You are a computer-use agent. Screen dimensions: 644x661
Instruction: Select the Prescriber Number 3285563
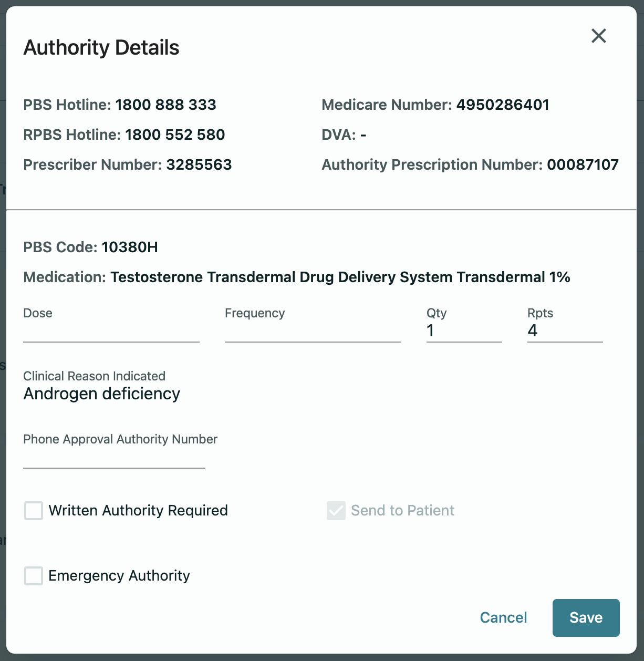pyautogui.click(x=199, y=164)
